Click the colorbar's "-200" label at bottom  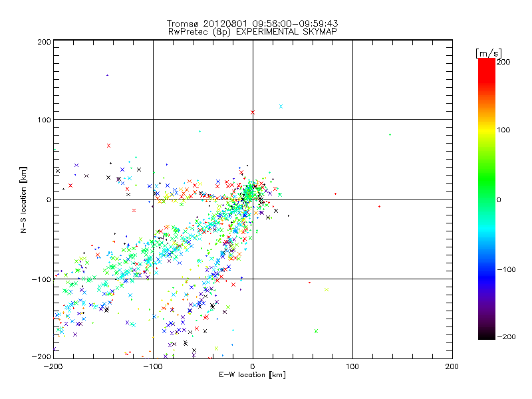click(x=506, y=336)
